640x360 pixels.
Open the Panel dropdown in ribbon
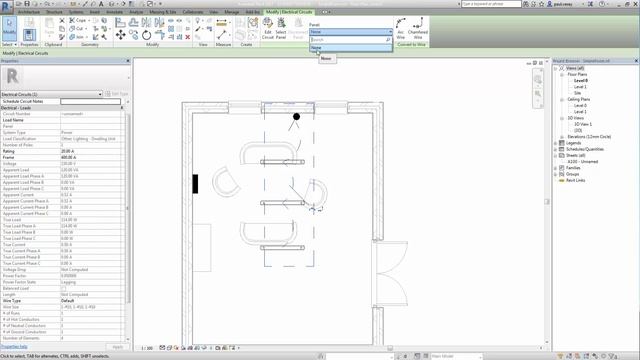coord(351,31)
